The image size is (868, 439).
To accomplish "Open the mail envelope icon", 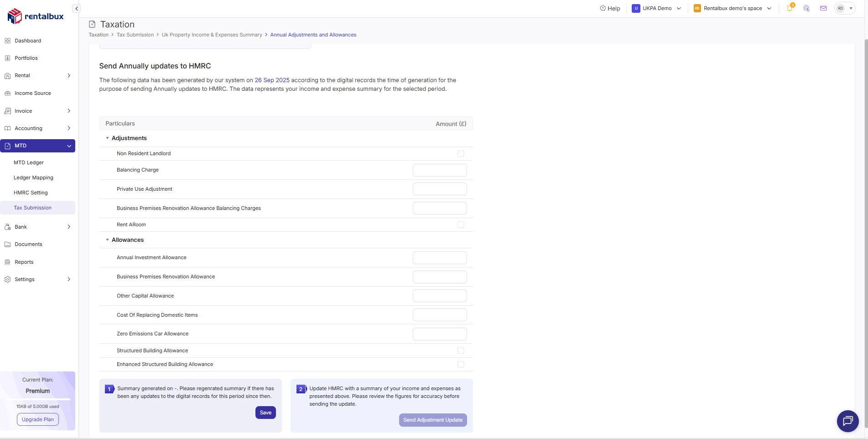I will (823, 8).
